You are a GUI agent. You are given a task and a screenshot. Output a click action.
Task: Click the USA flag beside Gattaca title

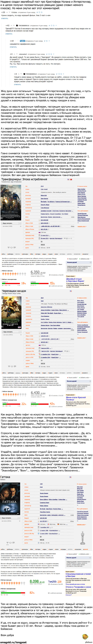point(70,477)
